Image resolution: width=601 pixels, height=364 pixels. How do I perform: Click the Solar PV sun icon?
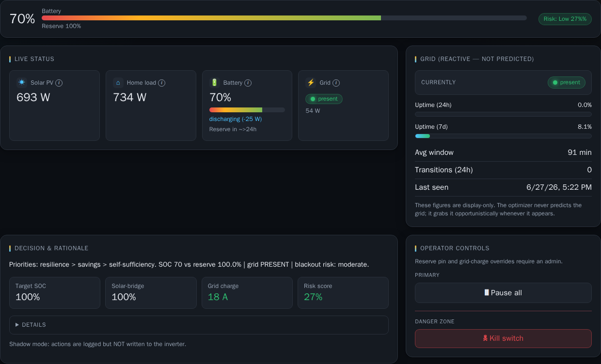(x=22, y=82)
